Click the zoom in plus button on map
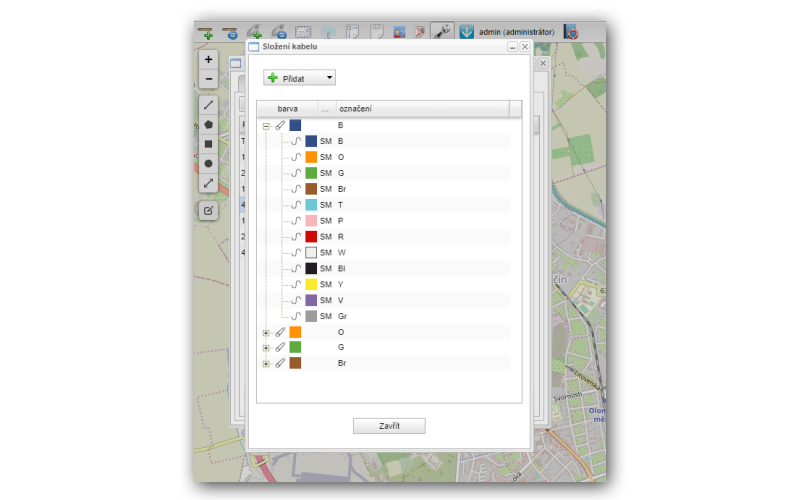Image resolution: width=800 pixels, height=500 pixels. coord(208,60)
